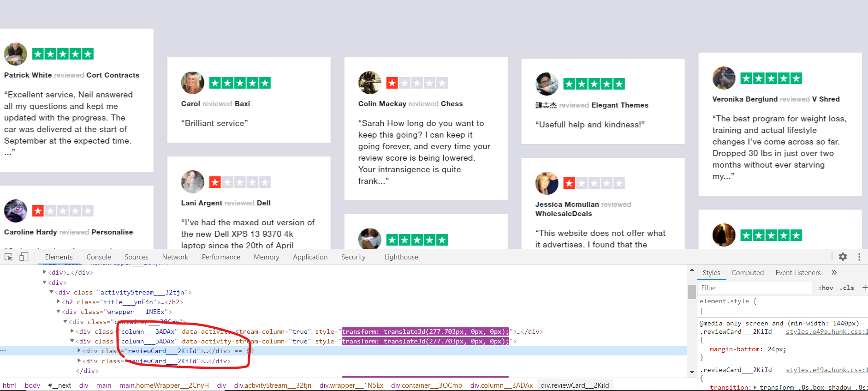
Task: Toggle :hov element state panel
Action: point(826,288)
